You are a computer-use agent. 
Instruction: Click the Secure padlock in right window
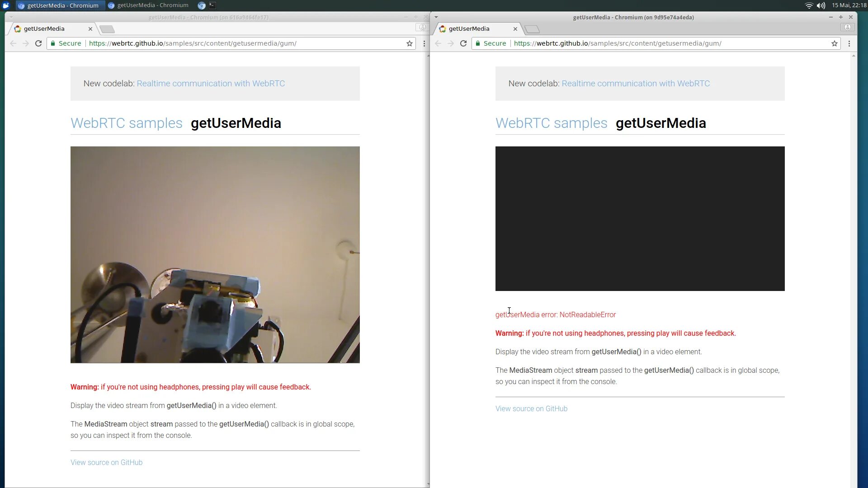point(478,43)
